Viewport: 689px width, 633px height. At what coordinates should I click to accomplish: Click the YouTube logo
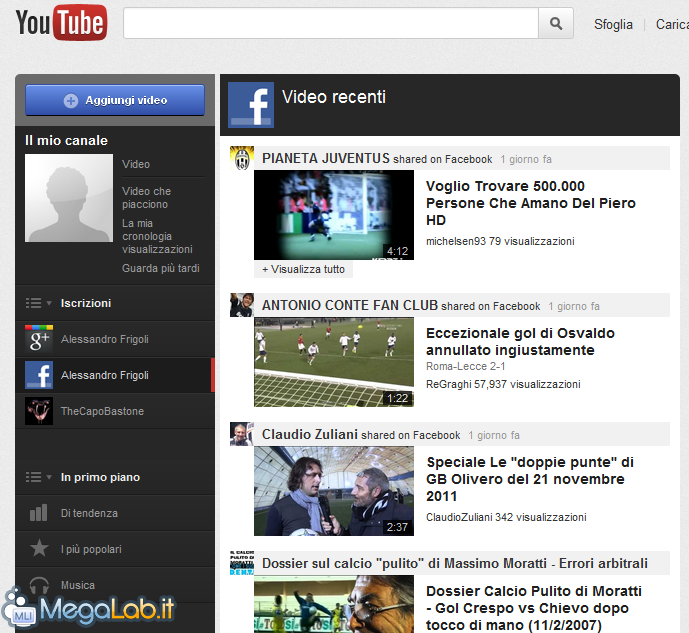pos(61,22)
